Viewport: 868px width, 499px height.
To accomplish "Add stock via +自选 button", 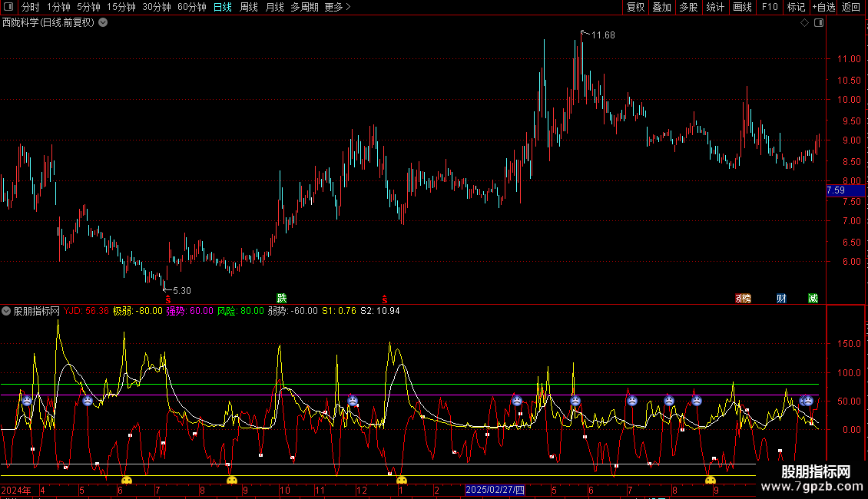I will pyautogui.click(x=823, y=7).
